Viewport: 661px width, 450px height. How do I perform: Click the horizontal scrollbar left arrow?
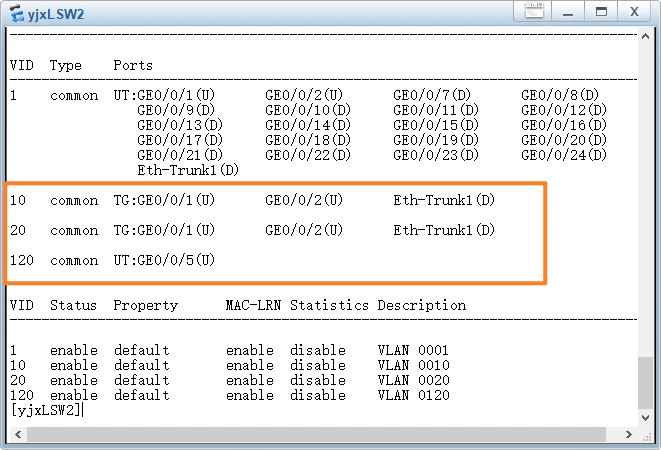14,435
